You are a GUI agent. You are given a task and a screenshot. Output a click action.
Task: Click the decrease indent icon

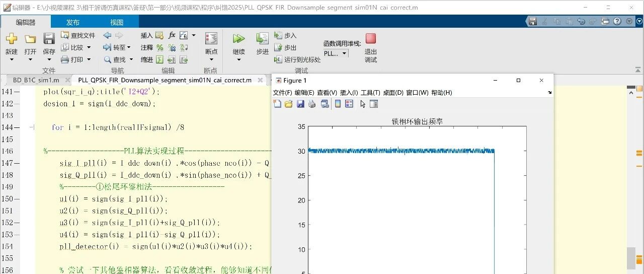pos(184,59)
